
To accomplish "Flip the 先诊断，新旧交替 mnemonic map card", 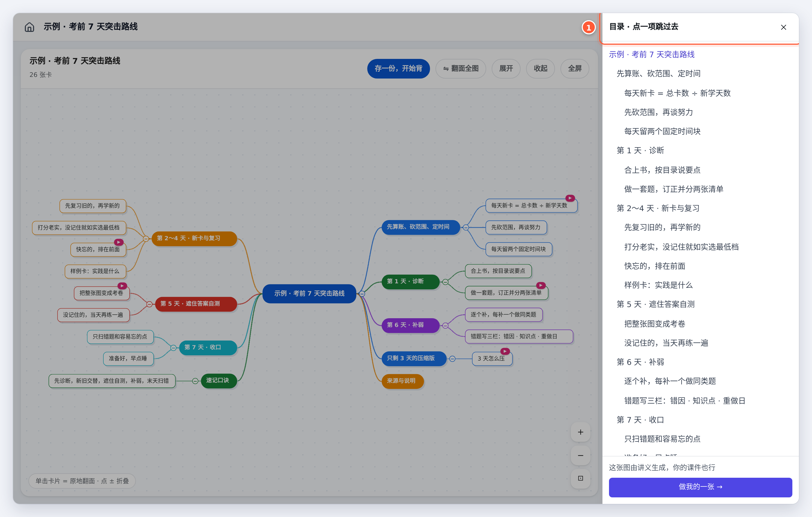I will (x=112, y=381).
